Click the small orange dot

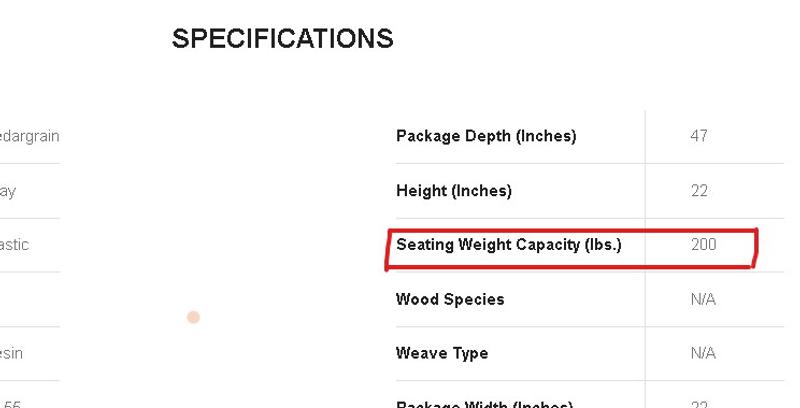tap(193, 317)
